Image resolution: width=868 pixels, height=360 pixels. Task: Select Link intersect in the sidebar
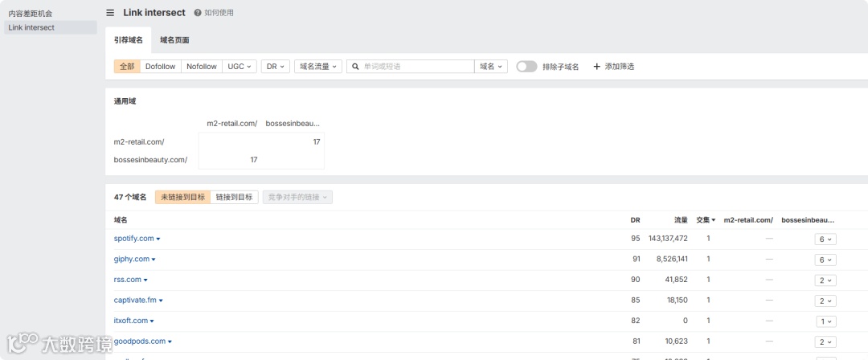pos(51,27)
